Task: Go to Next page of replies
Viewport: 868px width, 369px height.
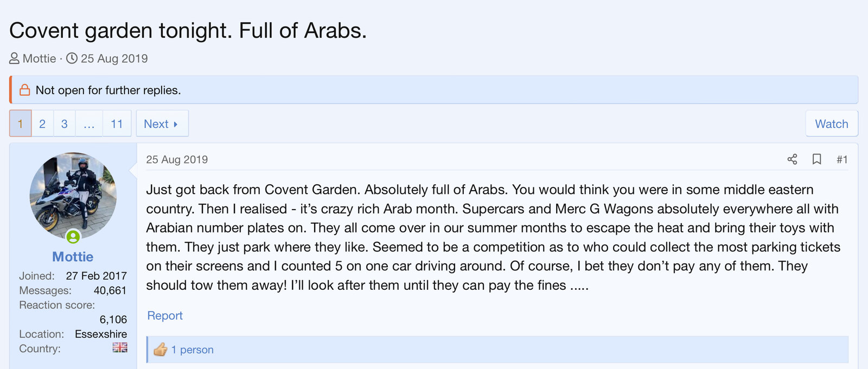Action: 161,124
